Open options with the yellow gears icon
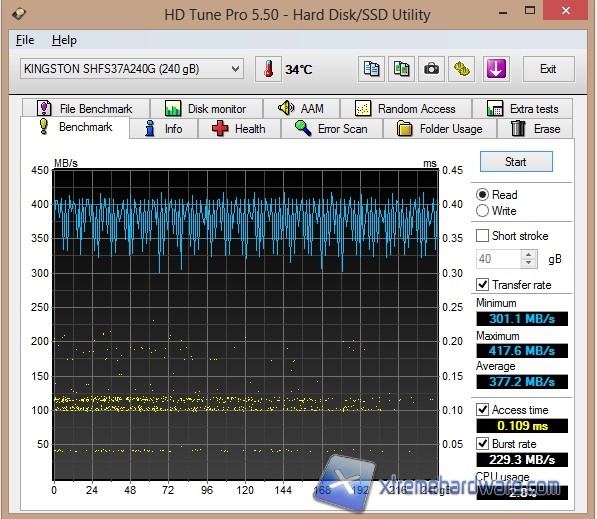 [461, 69]
